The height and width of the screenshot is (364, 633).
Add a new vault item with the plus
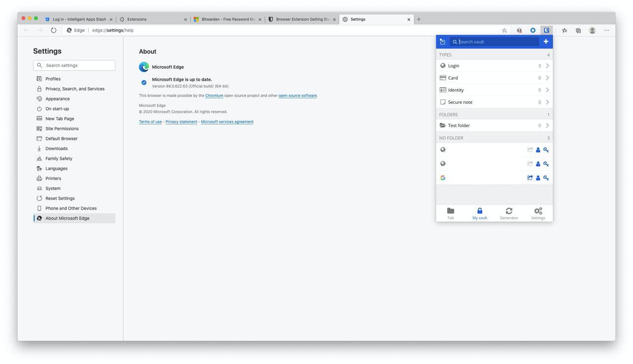pyautogui.click(x=545, y=42)
